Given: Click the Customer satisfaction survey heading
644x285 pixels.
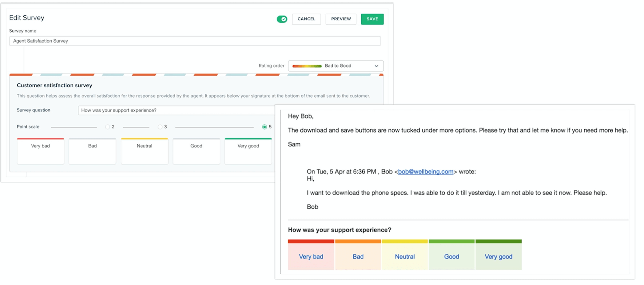Looking at the screenshot, I should (54, 85).
